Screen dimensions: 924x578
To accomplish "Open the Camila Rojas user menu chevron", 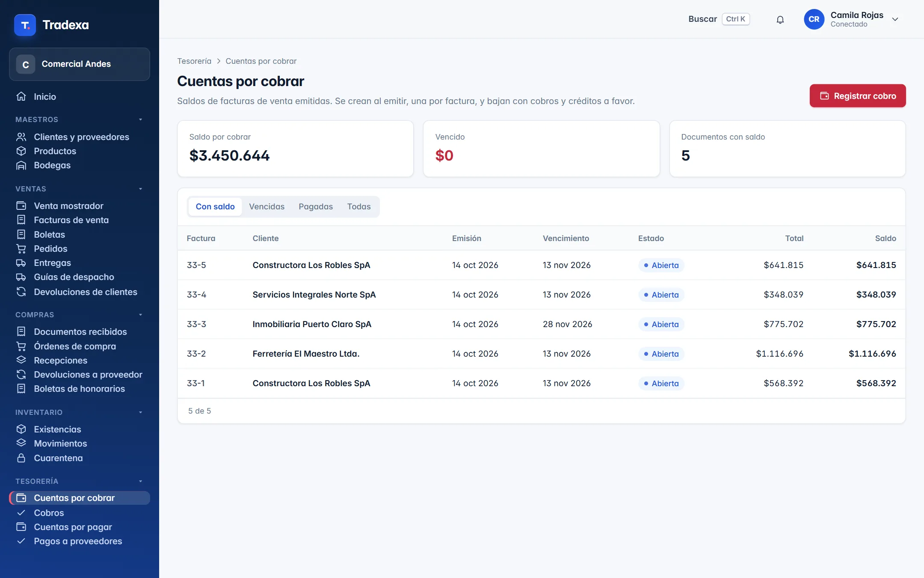I will [x=895, y=19].
